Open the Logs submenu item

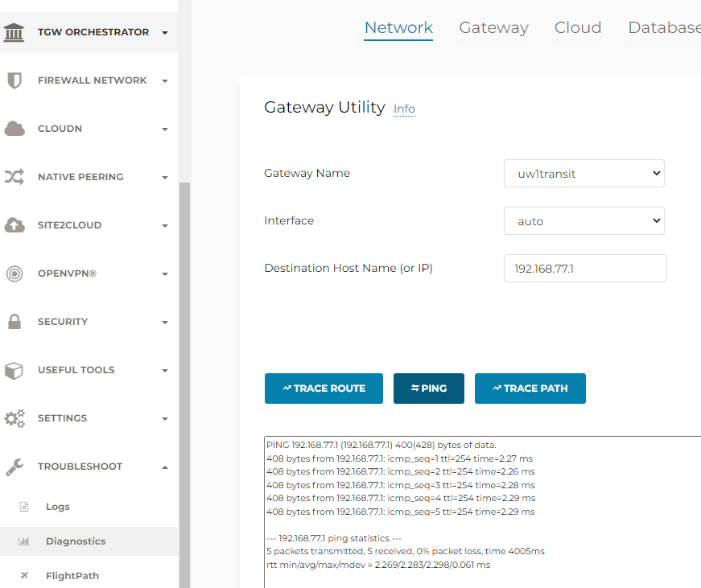click(58, 507)
